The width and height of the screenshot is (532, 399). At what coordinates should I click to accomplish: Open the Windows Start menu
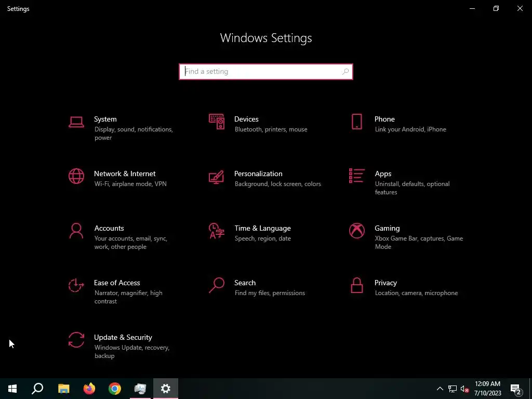(x=12, y=389)
